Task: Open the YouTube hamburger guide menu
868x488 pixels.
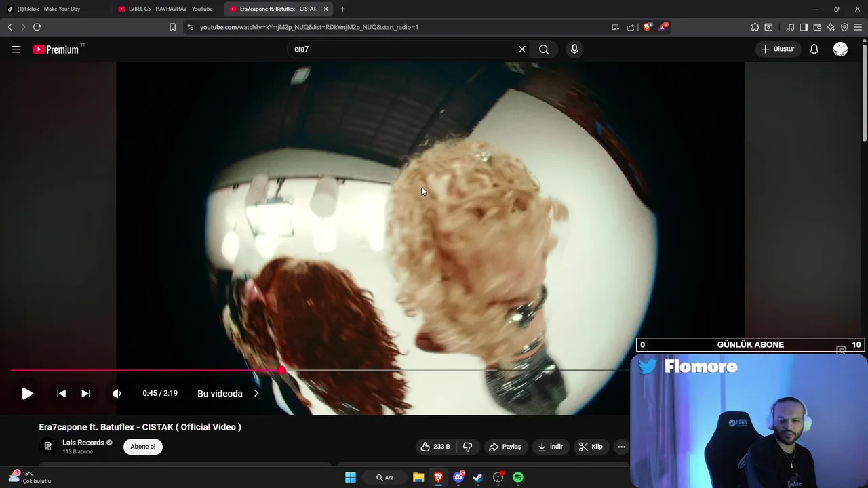Action: [x=16, y=49]
